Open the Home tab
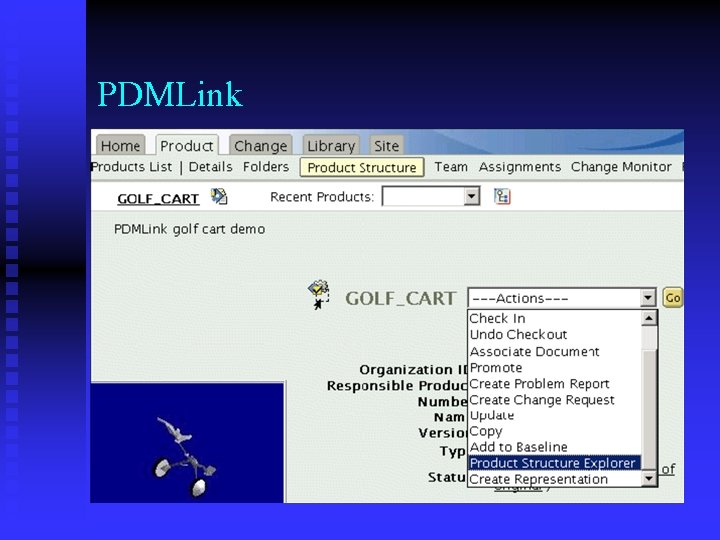 click(120, 146)
